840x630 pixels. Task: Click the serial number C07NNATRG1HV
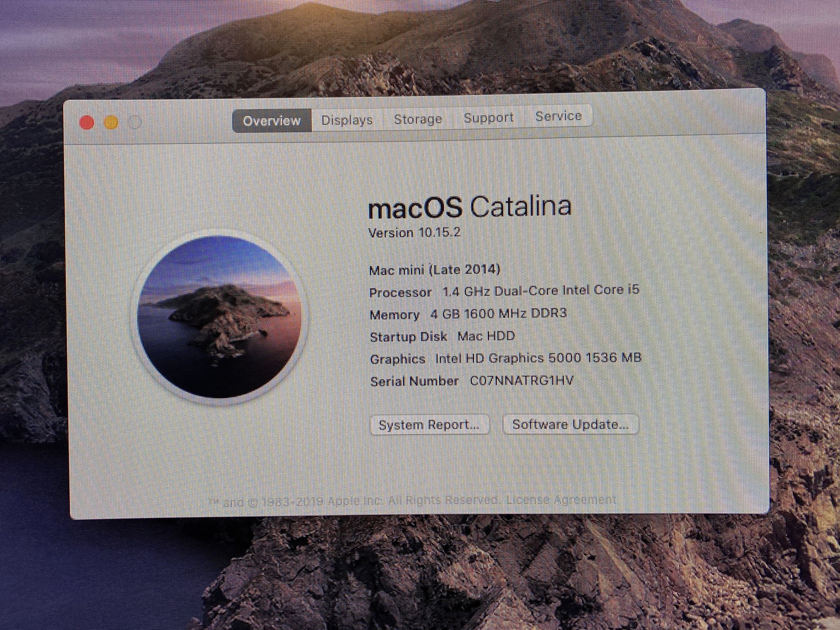pyautogui.click(x=521, y=381)
